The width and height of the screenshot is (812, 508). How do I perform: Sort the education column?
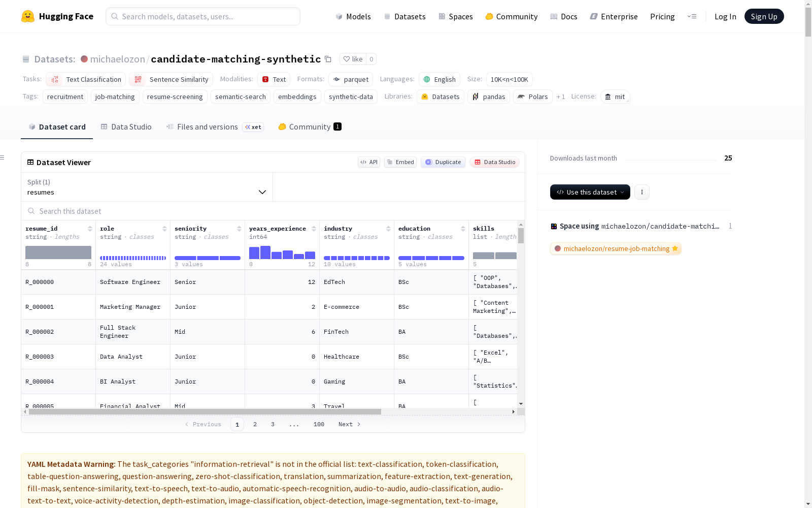(463, 229)
